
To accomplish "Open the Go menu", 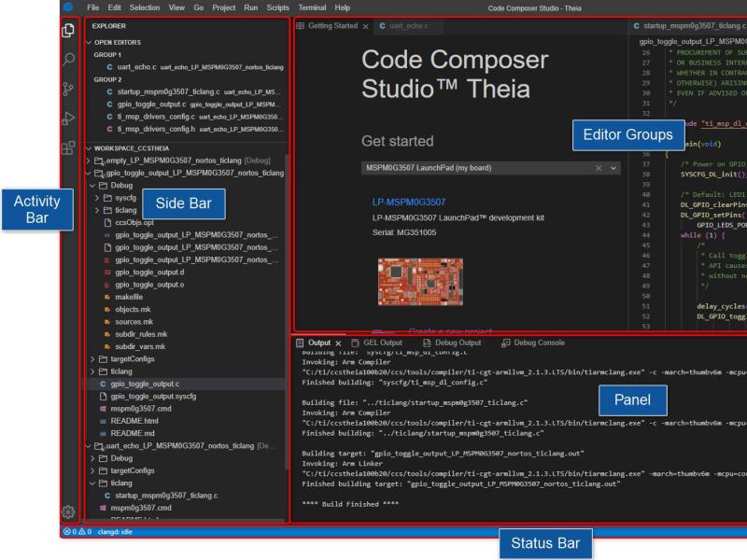I will 199,7.
